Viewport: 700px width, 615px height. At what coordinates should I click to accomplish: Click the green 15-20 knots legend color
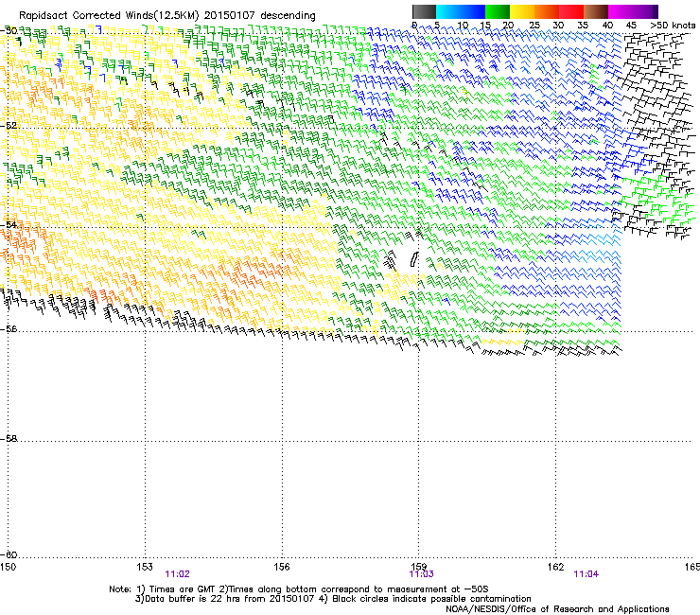coord(498,11)
